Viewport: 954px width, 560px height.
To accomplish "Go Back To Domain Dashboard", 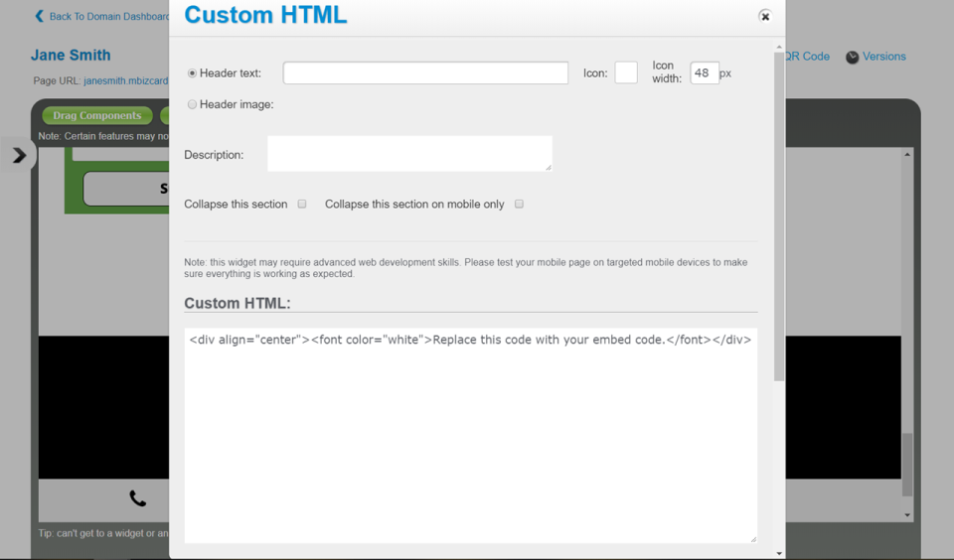I will point(109,17).
